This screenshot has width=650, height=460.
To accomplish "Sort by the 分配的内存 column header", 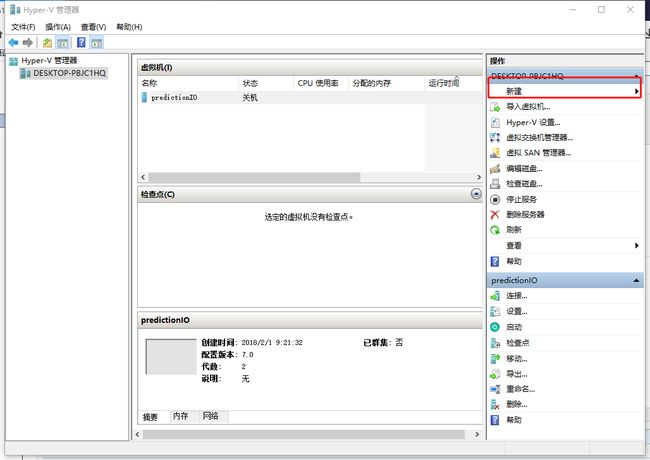I will tap(386, 83).
